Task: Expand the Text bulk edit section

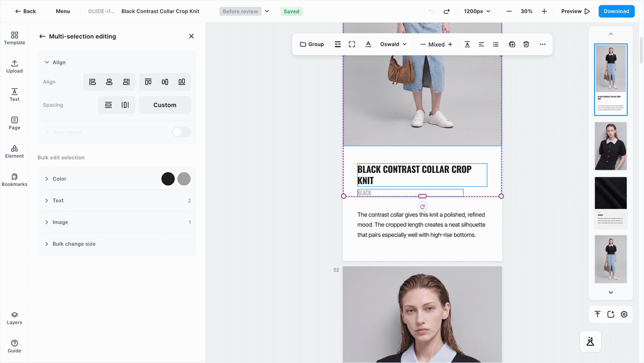Action: click(117, 201)
